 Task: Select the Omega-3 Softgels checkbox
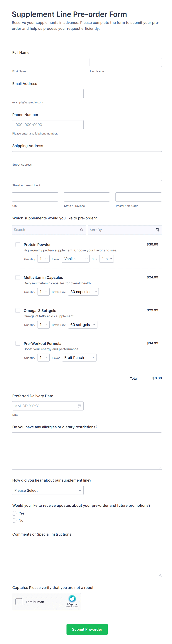(x=18, y=310)
